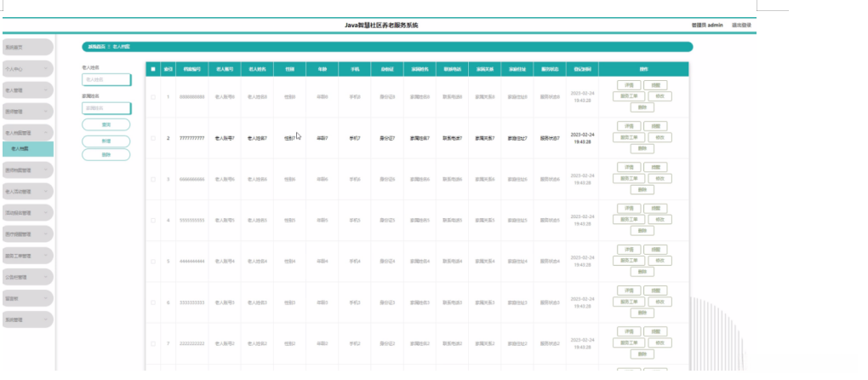Screen dimensions: 868x380
Task: Click 服务工单 for row 2222222222
Action: pyautogui.click(x=629, y=343)
